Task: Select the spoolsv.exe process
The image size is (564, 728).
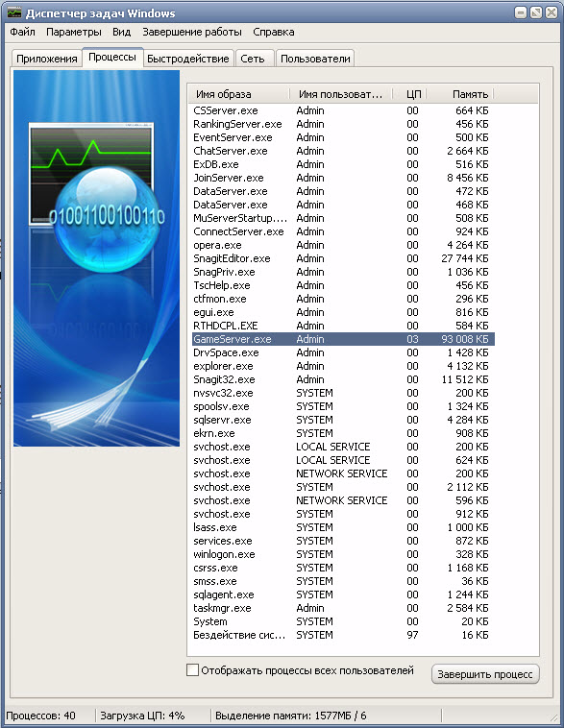Action: click(x=343, y=406)
